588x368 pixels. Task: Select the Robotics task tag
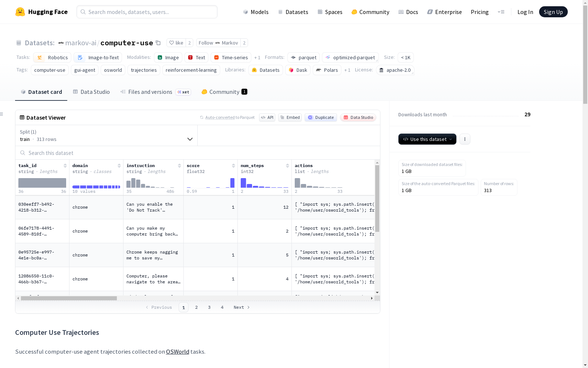click(52, 57)
